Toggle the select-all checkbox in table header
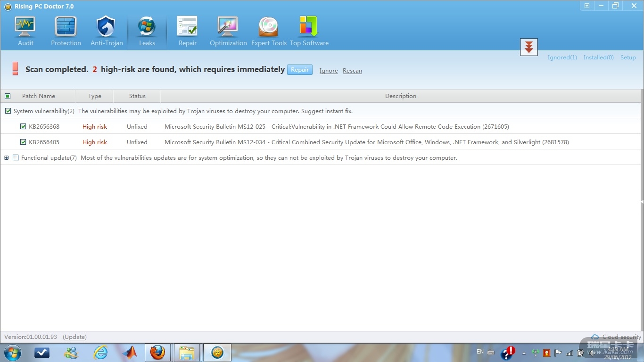The width and height of the screenshot is (644, 362). pos(8,96)
